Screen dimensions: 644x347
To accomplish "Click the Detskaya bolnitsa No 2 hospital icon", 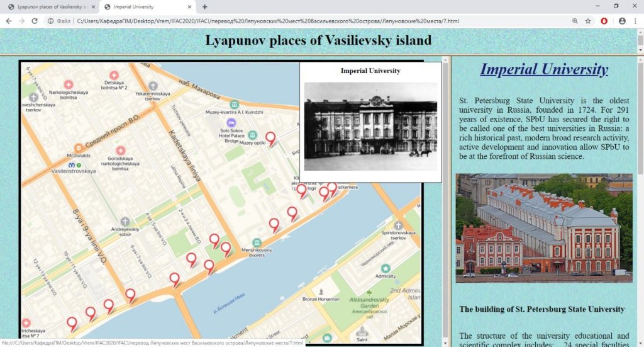I will click(114, 75).
